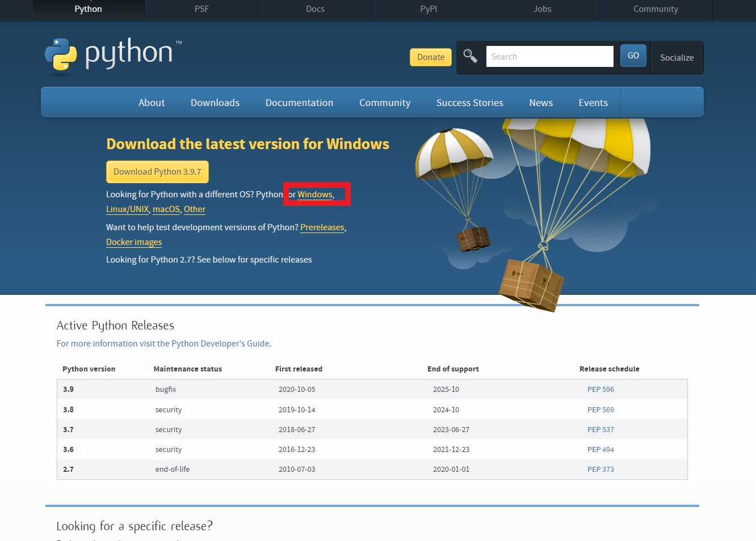Follow the Linux/UNIX link

click(127, 209)
